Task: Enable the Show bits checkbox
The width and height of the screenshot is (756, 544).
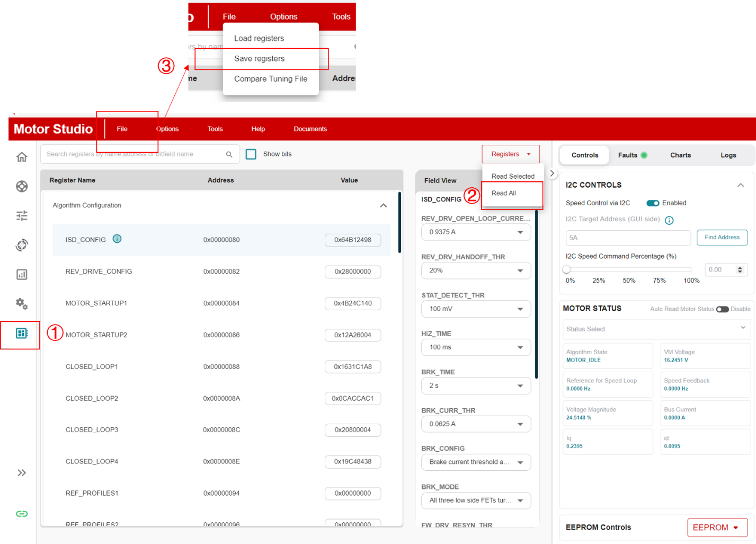Action: 251,154
